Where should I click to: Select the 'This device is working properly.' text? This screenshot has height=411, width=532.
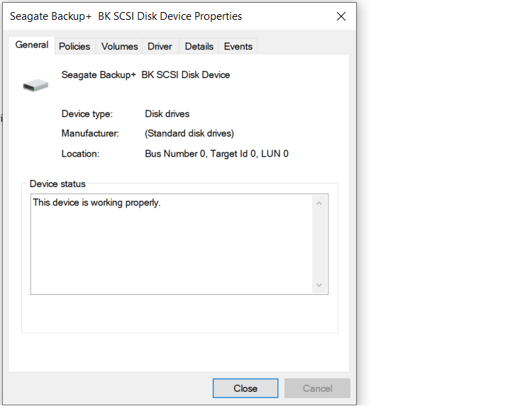pos(96,203)
